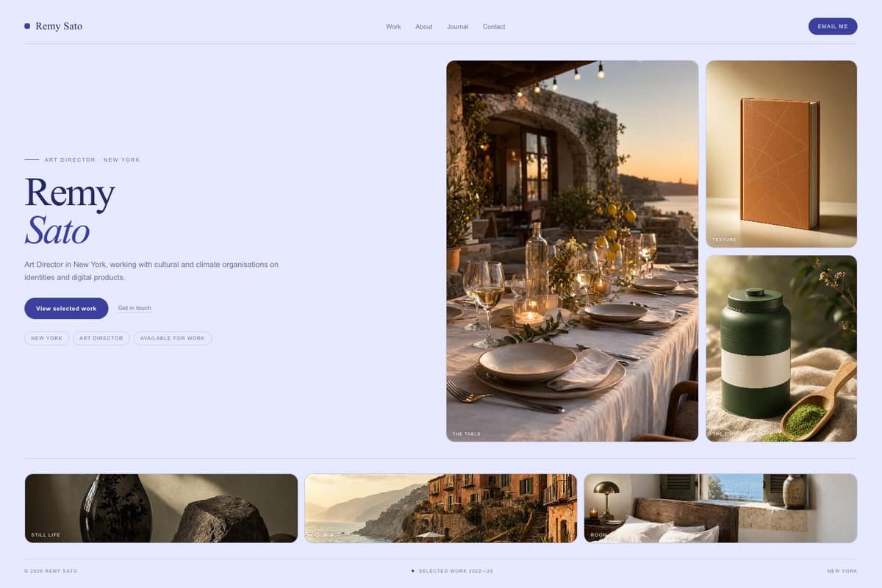
Task: Go to the About page
Action: 424,26
